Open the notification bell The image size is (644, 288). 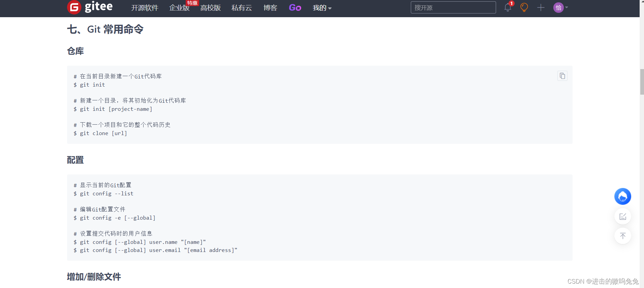(x=508, y=7)
